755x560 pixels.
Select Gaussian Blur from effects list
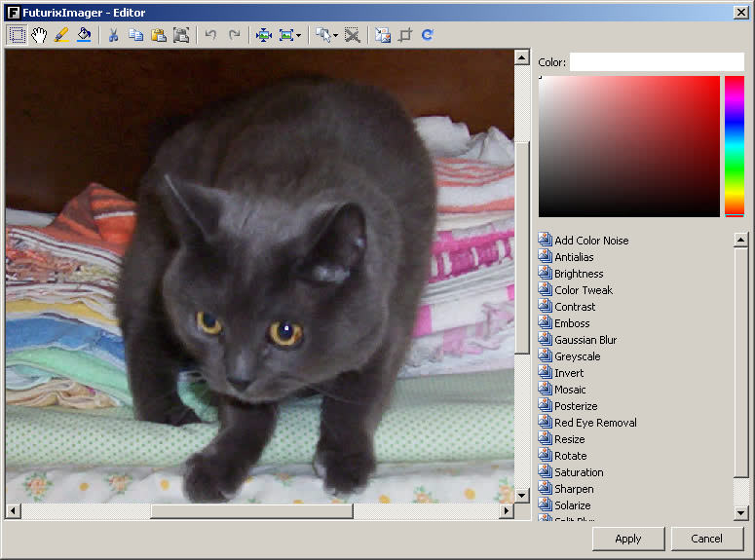click(x=585, y=340)
